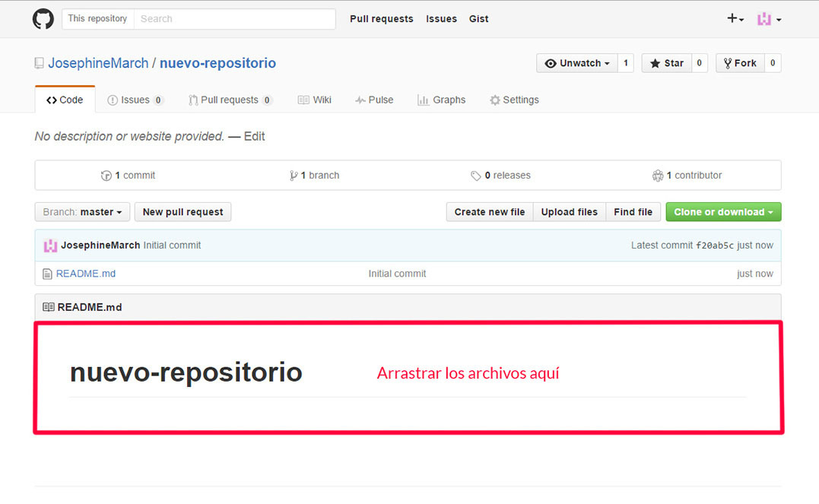Click the commits history icon

pos(106,175)
